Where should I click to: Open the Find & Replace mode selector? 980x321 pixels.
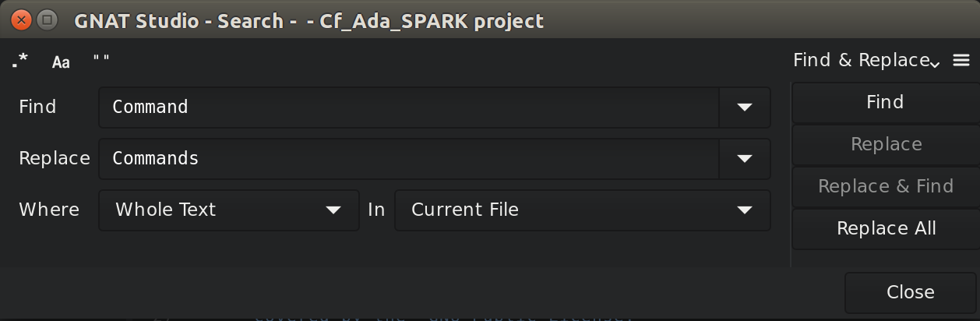tap(866, 60)
